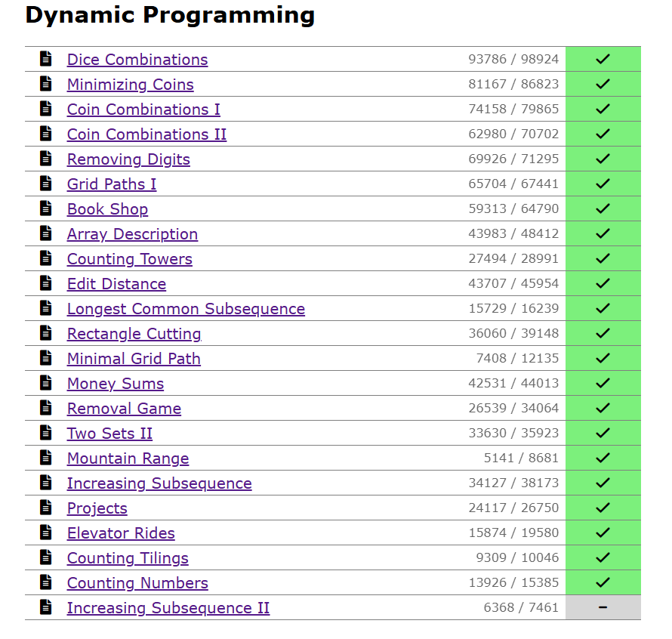Image resolution: width=672 pixels, height=639 pixels.
Task: Open the Money Sums problem link
Action: [x=116, y=383]
